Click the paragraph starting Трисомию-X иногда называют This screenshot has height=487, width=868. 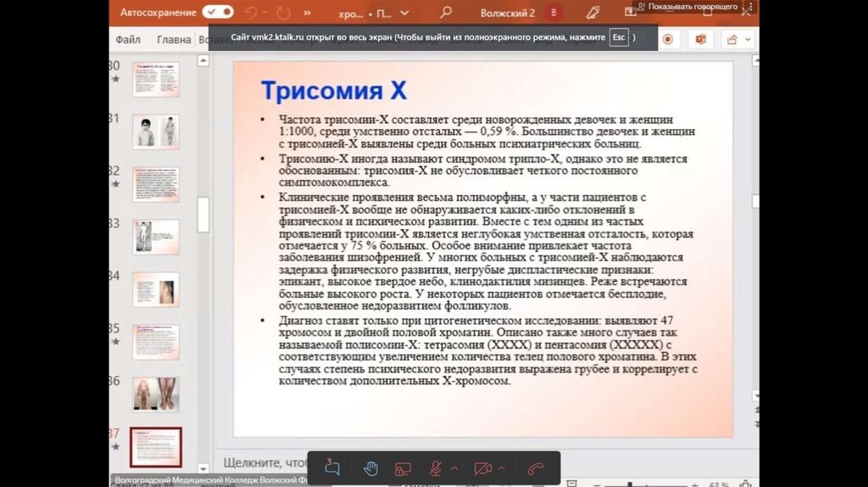482,171
